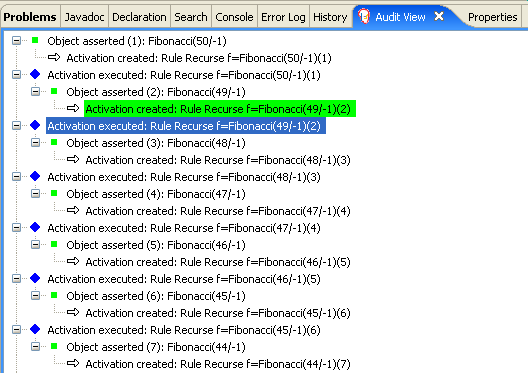The width and height of the screenshot is (528, 373).
Task: Collapse Object asserted (5) Fibonacci(46/-1) node
Action: coord(35,245)
